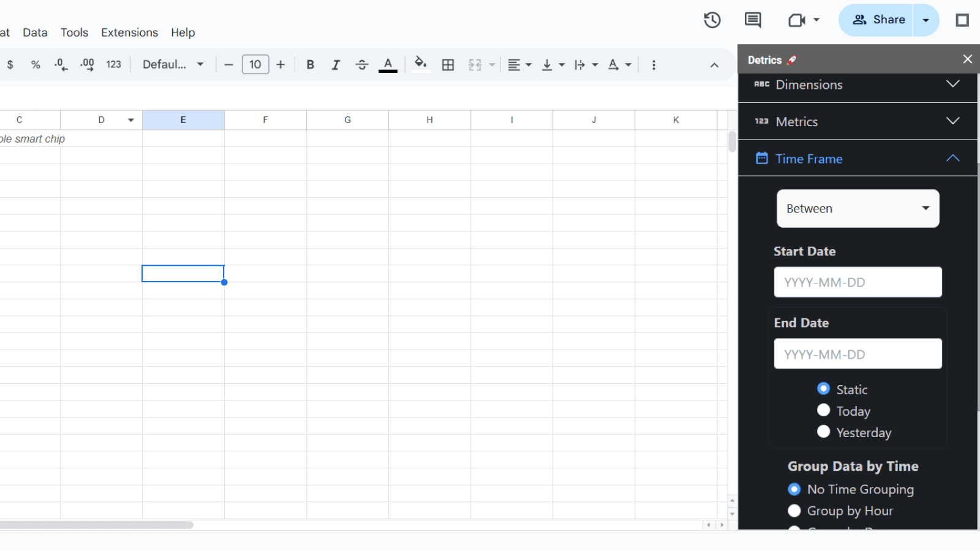Expand the Metrics section

pos(858,122)
